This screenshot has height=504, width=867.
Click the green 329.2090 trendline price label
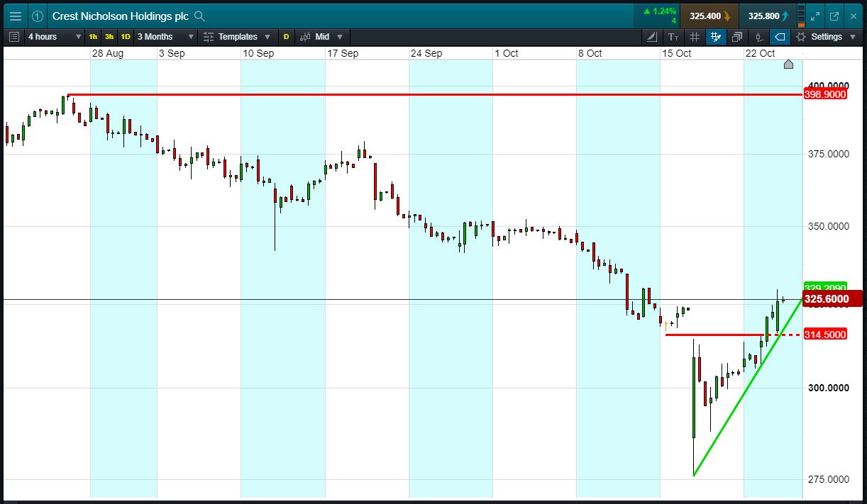click(825, 286)
